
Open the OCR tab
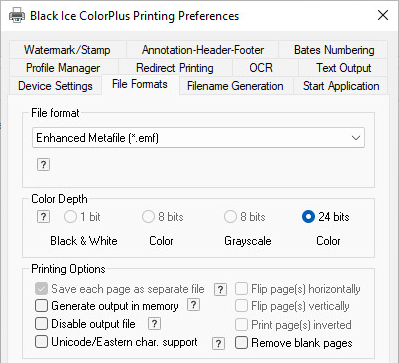(x=261, y=68)
